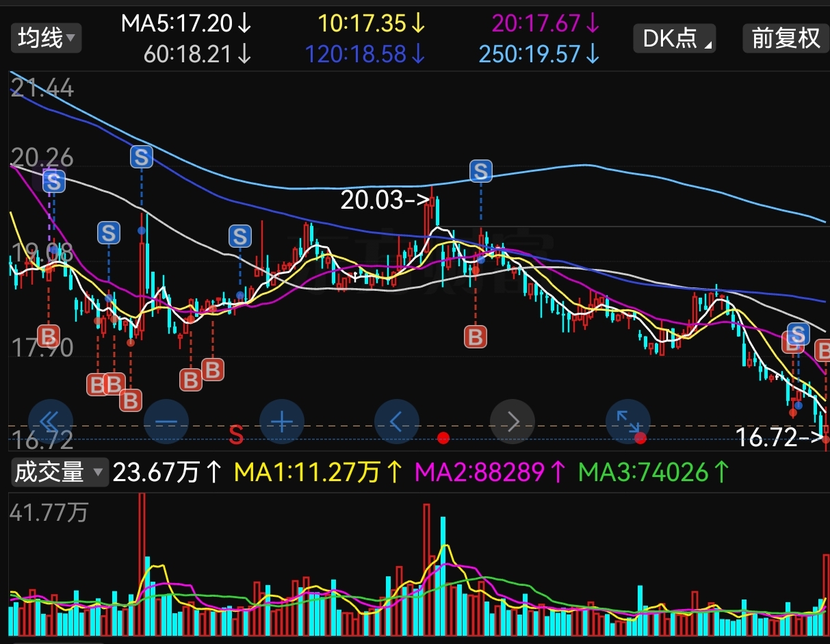Click the 17.90 price axis label

click(x=42, y=348)
